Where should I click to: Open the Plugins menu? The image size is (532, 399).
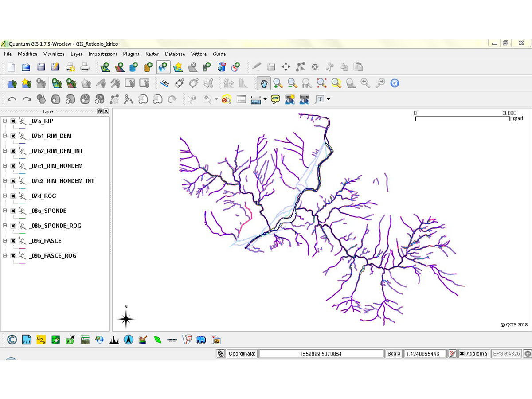131,54
